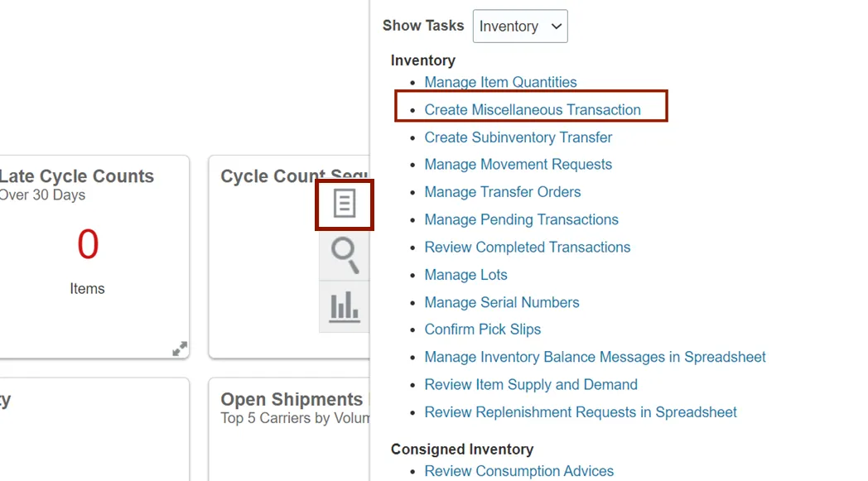Open Create Subinventory Transfer task

coord(518,137)
